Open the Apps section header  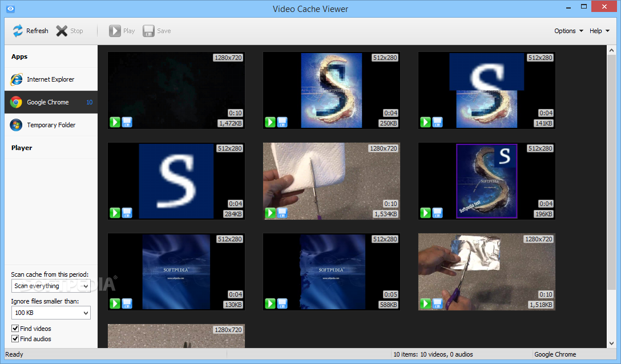tap(51, 56)
